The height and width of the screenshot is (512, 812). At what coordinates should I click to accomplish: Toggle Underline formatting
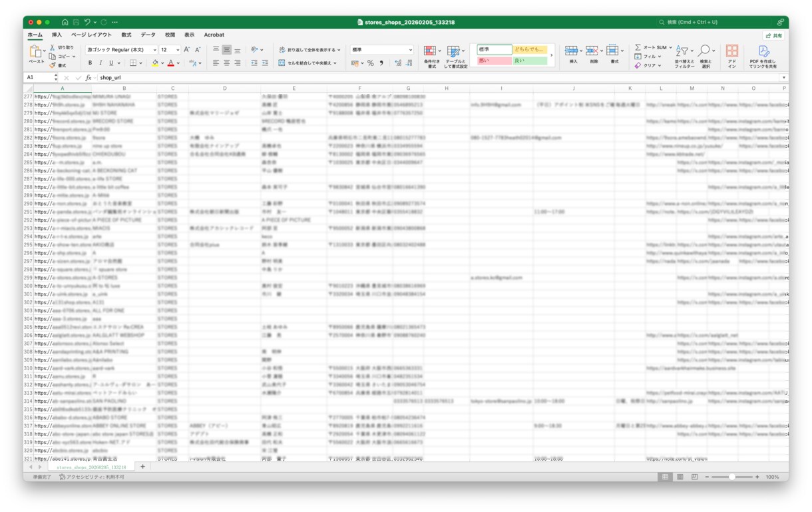click(x=110, y=63)
